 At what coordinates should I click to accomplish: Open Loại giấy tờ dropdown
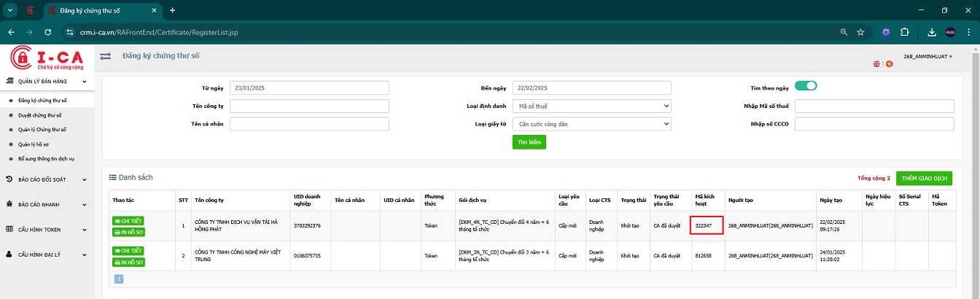tap(591, 124)
